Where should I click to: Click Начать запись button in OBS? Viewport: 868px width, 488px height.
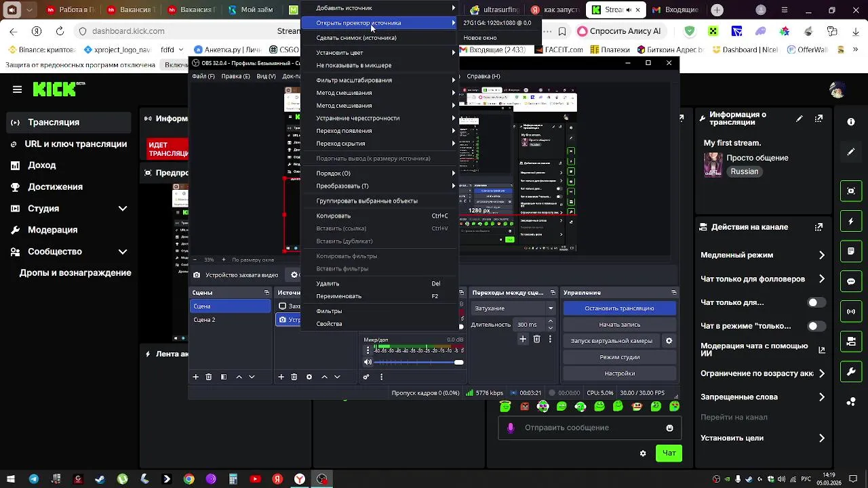(619, 325)
